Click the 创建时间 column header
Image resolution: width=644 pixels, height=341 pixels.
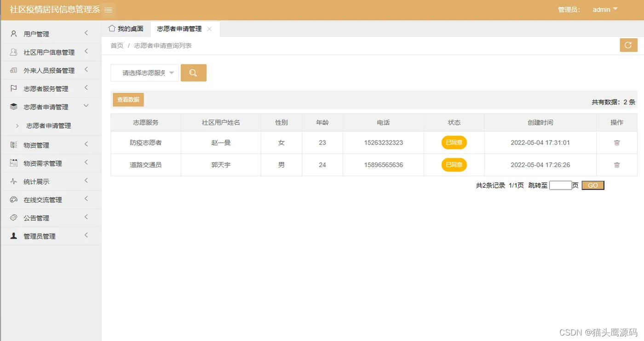[x=540, y=122]
